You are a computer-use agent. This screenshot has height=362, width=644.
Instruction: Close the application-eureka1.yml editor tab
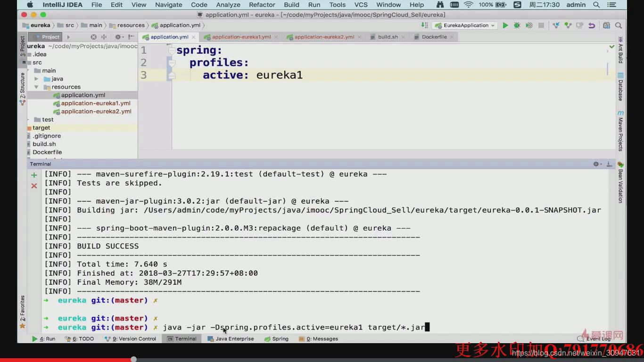point(276,37)
